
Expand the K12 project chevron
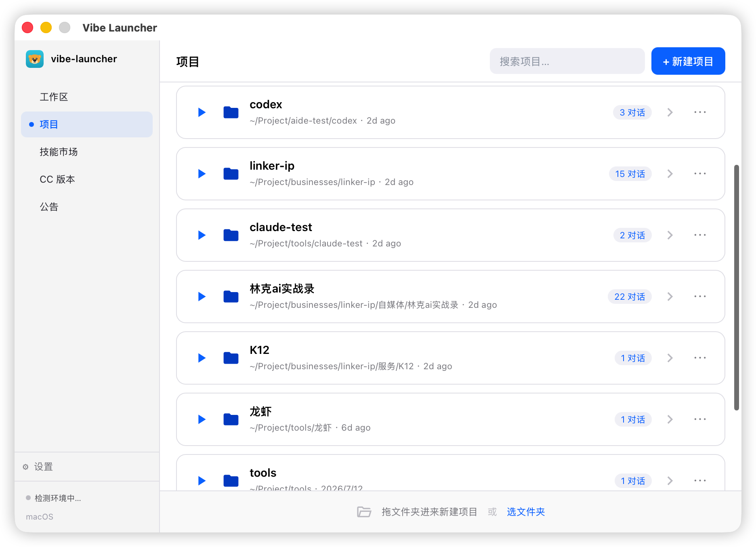(670, 358)
